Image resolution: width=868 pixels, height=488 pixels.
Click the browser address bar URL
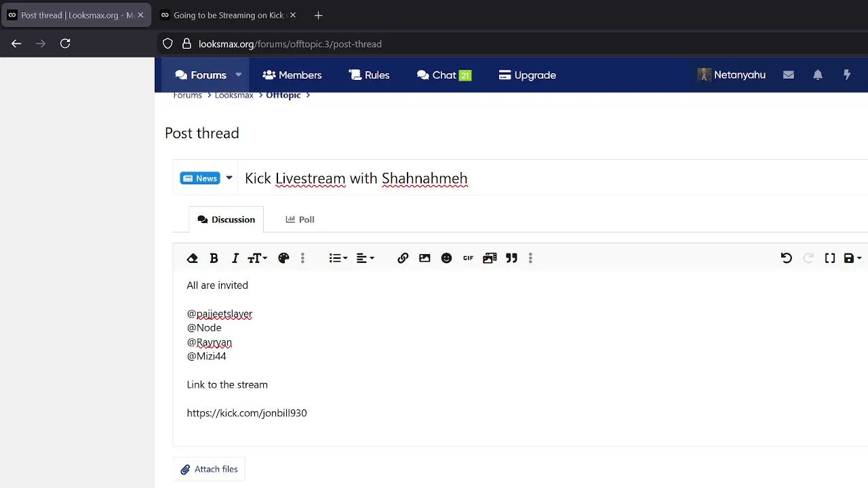[x=290, y=44]
